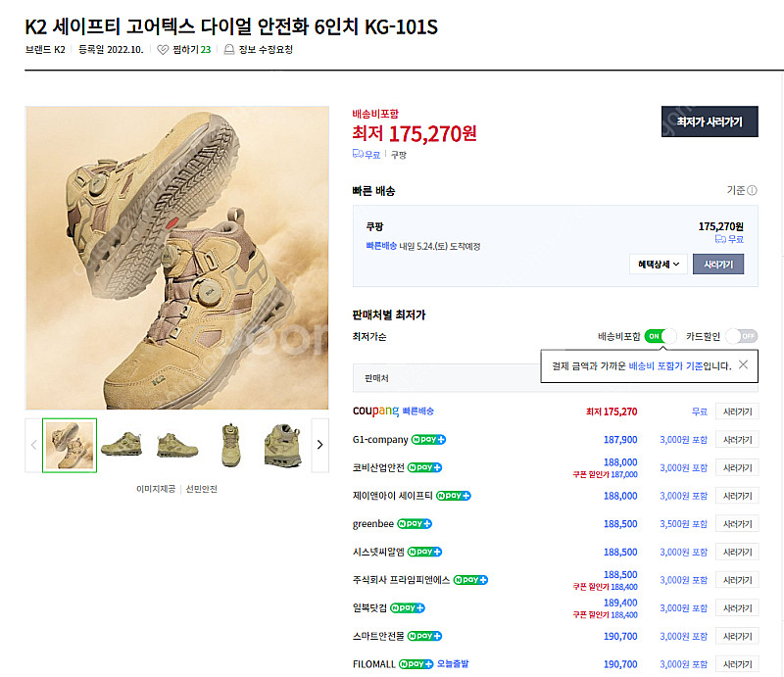Click the 쿠폰 할인가 187,000 text

(x=605, y=474)
